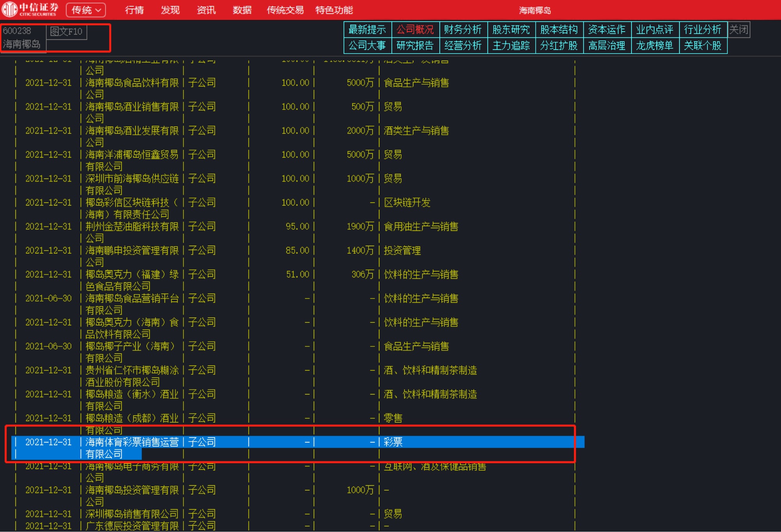Select the 贵州省仁怀市椰岛糊涂 row name

[132, 370]
